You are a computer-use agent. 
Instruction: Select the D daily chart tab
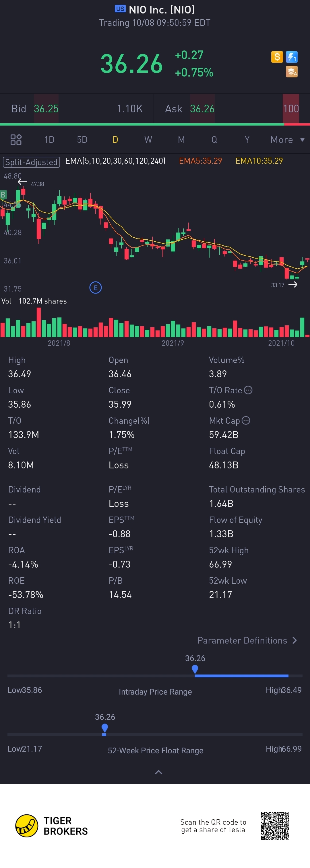pos(115,140)
